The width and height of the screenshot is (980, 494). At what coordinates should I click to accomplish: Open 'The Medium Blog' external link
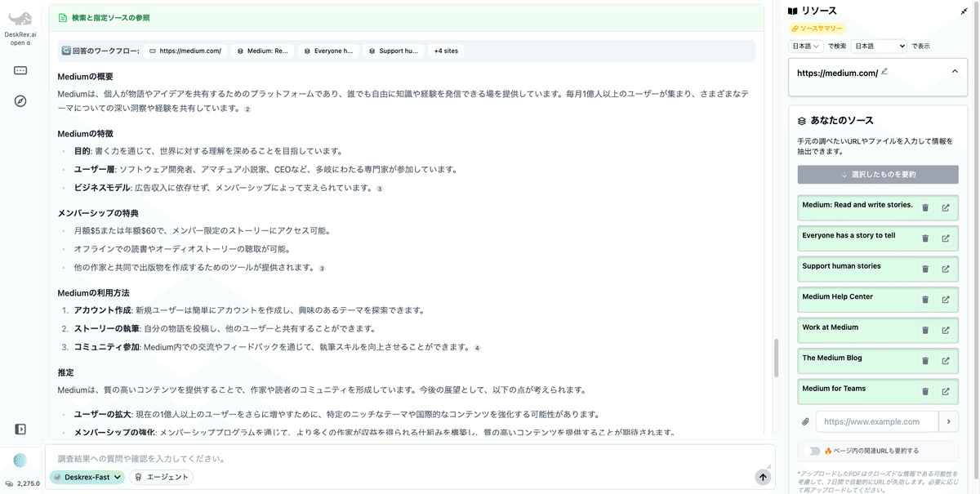946,361
